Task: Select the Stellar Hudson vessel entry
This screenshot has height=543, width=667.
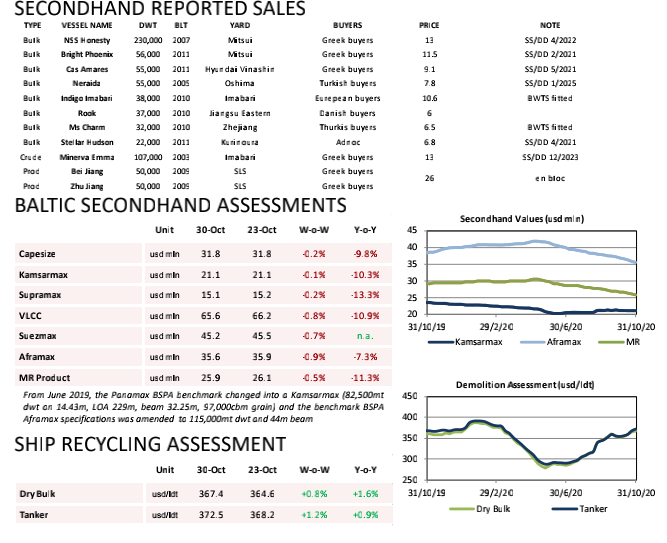Action: [x=89, y=141]
